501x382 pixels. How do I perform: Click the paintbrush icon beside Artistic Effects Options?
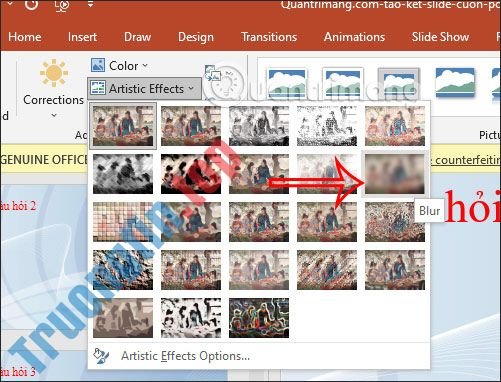point(101,356)
